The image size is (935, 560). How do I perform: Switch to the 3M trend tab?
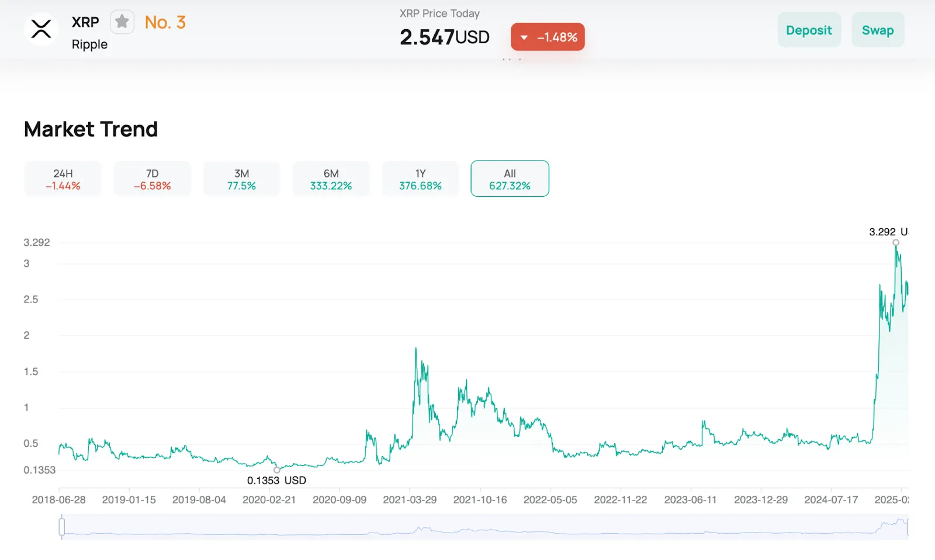241,179
